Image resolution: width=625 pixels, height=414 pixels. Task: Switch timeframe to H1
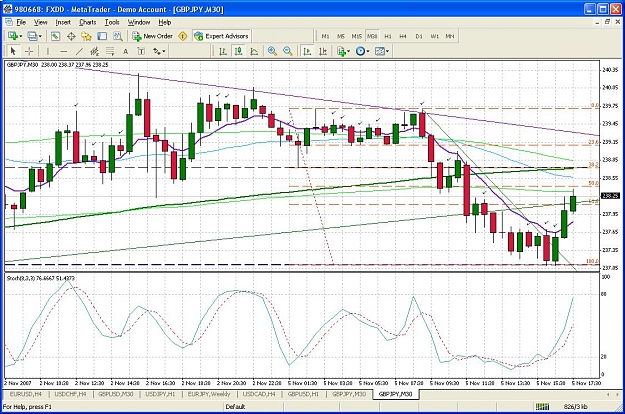tap(388, 36)
